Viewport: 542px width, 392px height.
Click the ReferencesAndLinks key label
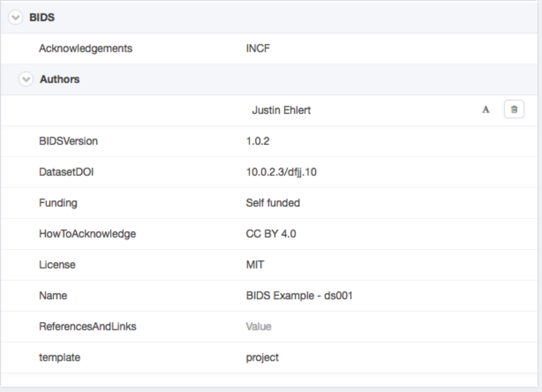[87, 327]
